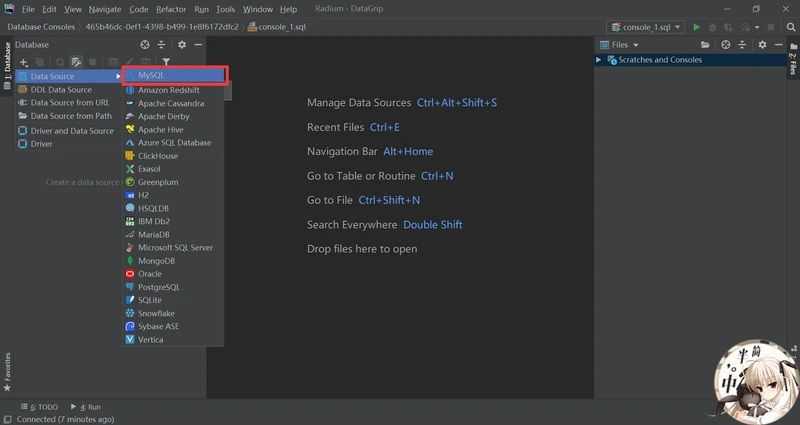Click the Refresh icon in Database toolbar

60,62
